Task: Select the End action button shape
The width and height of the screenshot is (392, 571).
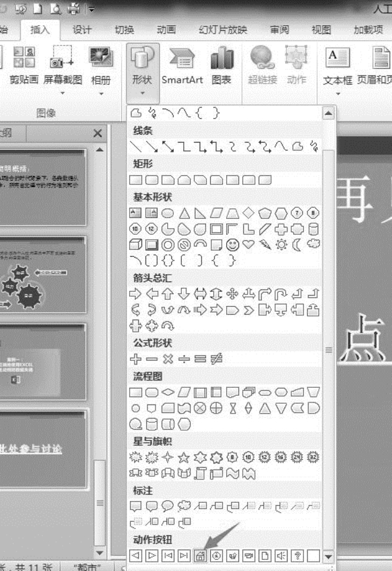Action: (184, 556)
